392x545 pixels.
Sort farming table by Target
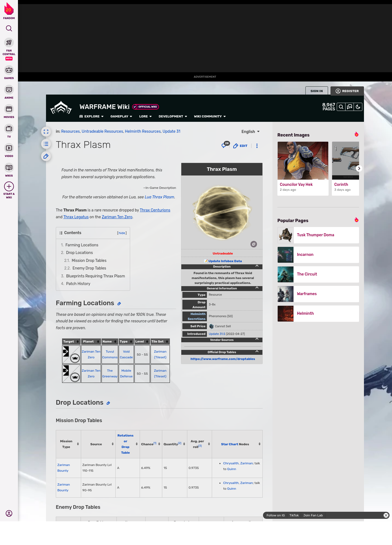[78, 342]
